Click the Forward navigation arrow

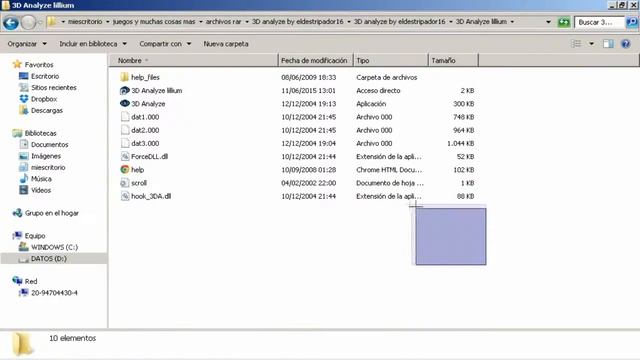click(28, 22)
